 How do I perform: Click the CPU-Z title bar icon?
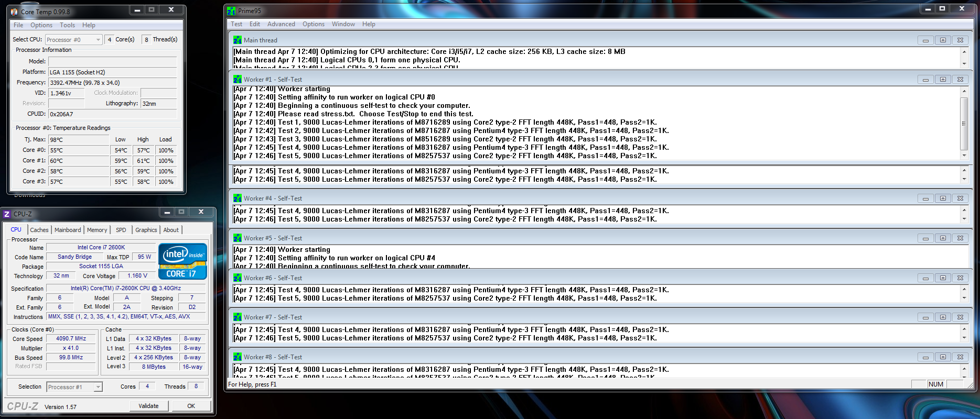(7, 214)
